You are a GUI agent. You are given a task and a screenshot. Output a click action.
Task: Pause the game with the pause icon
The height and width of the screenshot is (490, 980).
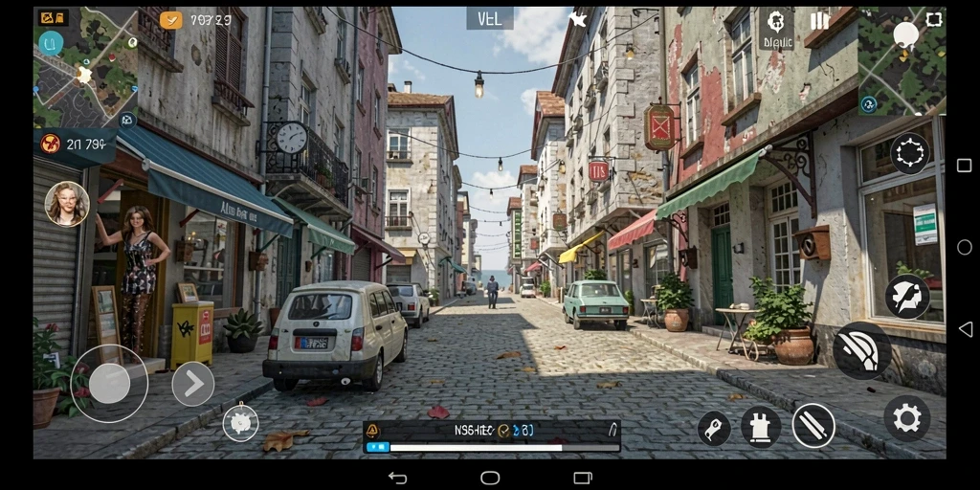[819, 21]
